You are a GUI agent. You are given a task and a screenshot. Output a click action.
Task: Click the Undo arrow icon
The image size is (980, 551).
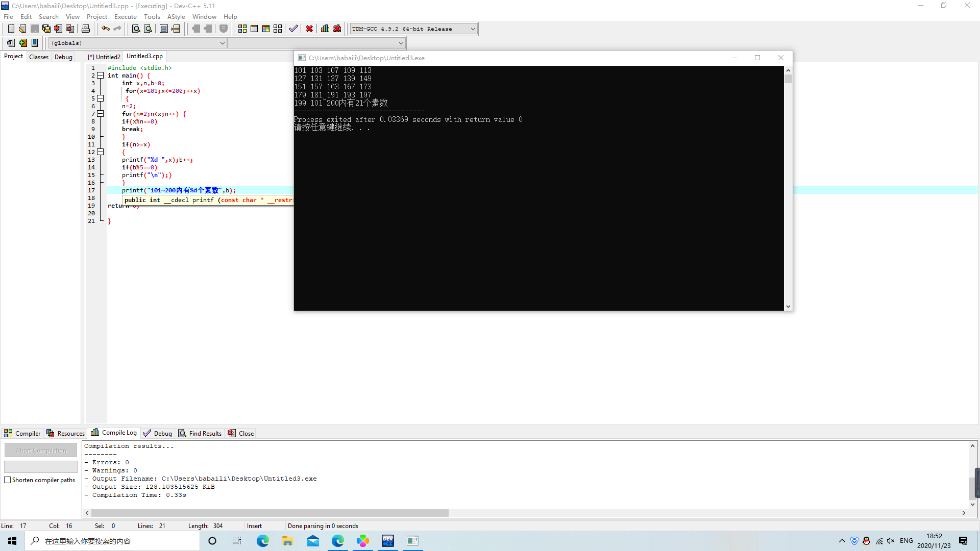coord(105,29)
